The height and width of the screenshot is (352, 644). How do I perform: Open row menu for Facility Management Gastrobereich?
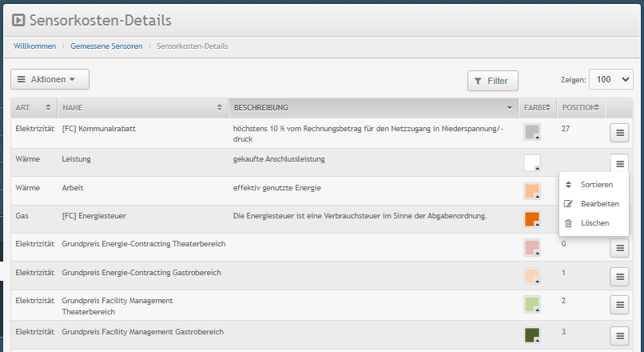[619, 336]
